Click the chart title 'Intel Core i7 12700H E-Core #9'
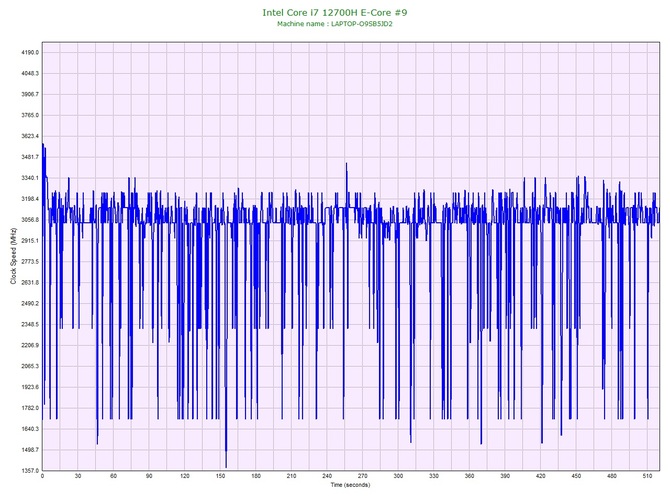 335,12
